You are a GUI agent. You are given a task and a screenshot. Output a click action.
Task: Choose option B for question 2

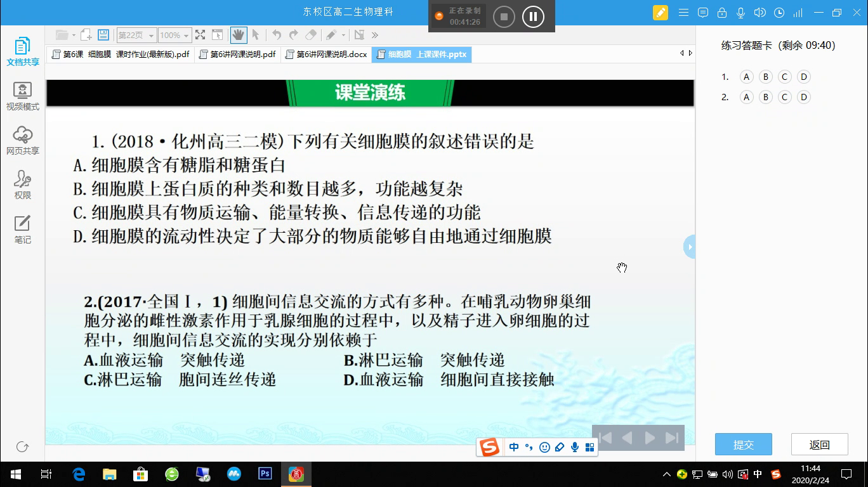[765, 97]
